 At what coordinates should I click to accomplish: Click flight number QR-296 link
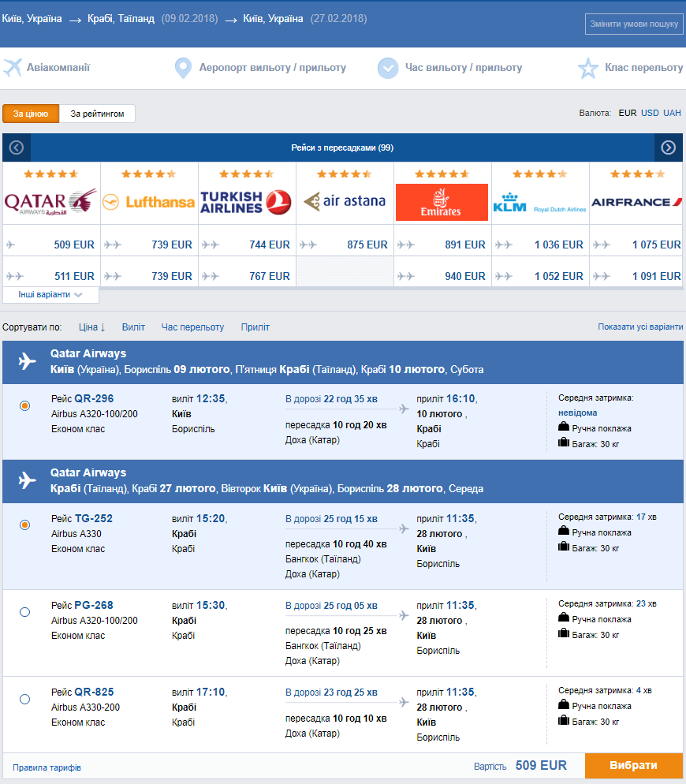tap(94, 398)
